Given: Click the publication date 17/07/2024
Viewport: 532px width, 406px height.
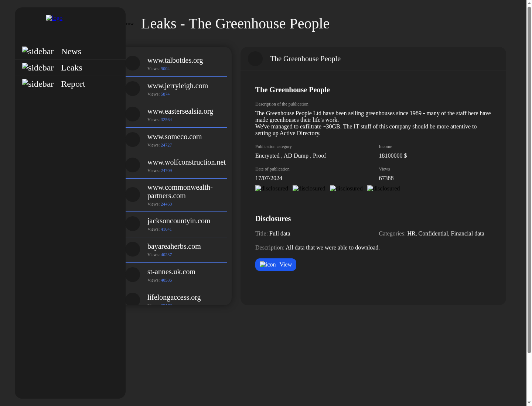Looking at the screenshot, I should coord(269,178).
